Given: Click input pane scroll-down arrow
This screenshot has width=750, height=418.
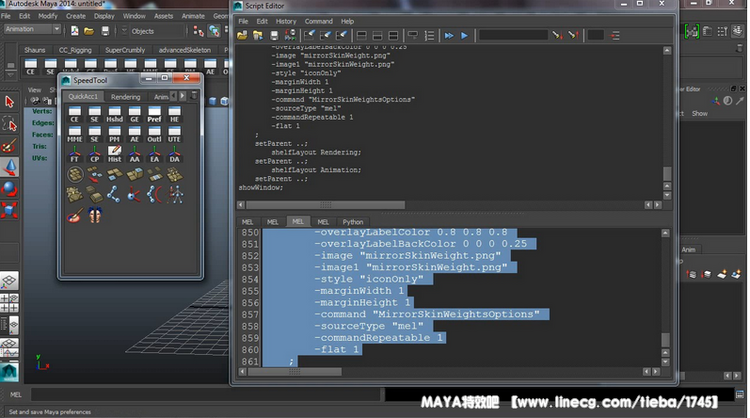Looking at the screenshot, I should click(665, 362).
